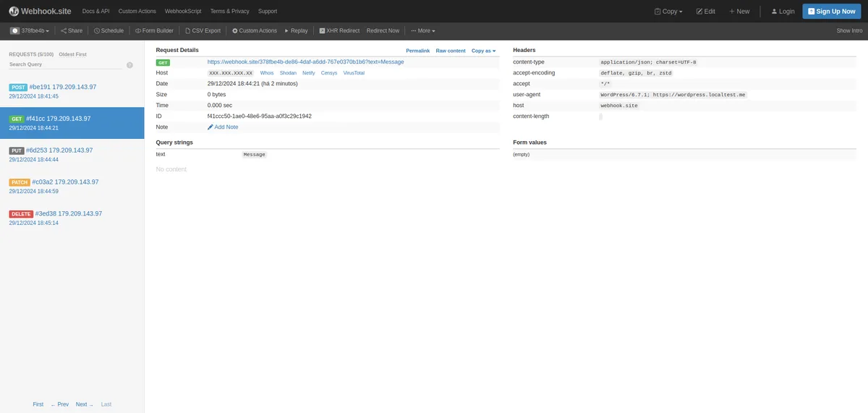Open the Share option in toolbar
The width and height of the screenshot is (868, 413).
pos(72,31)
